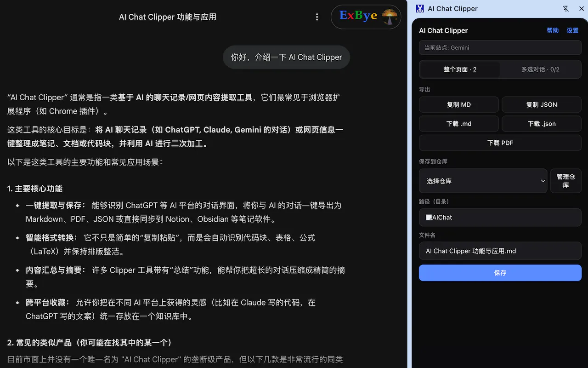
Task: Click the 当前站点: Gemini field
Action: coord(500,48)
